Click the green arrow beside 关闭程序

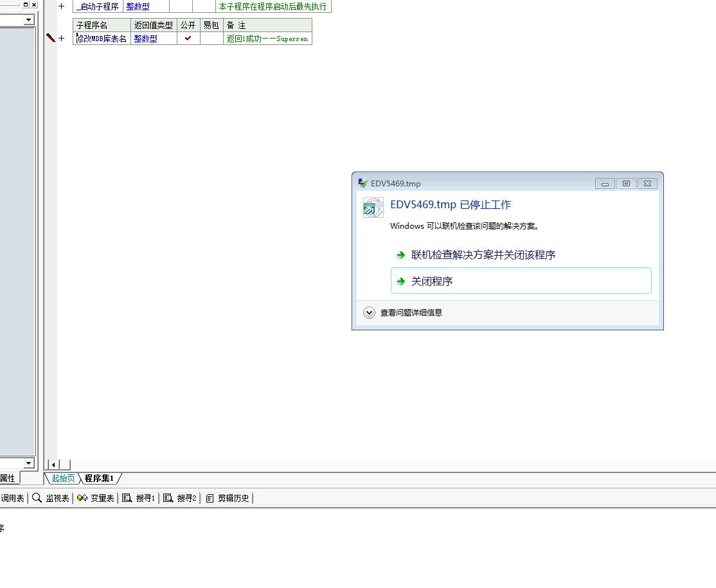pyautogui.click(x=400, y=281)
